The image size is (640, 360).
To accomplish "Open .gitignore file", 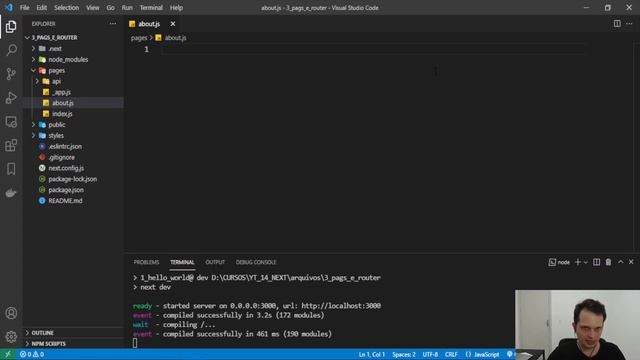I will [62, 157].
